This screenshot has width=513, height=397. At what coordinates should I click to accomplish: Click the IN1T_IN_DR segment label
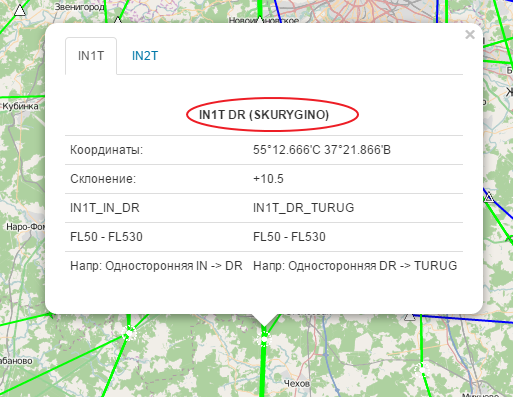[105, 208]
